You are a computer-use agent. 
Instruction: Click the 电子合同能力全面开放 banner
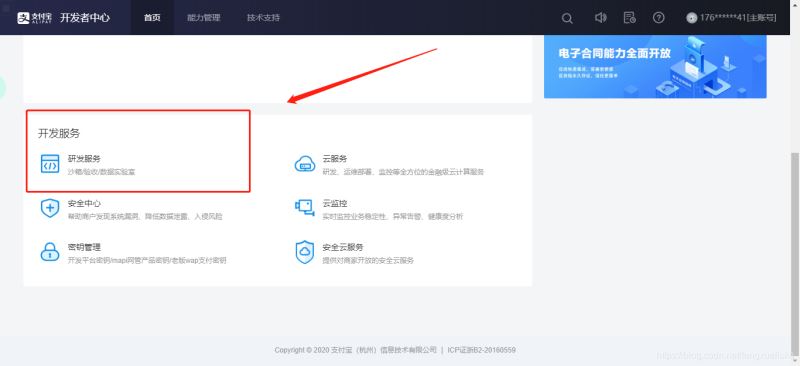(x=655, y=66)
